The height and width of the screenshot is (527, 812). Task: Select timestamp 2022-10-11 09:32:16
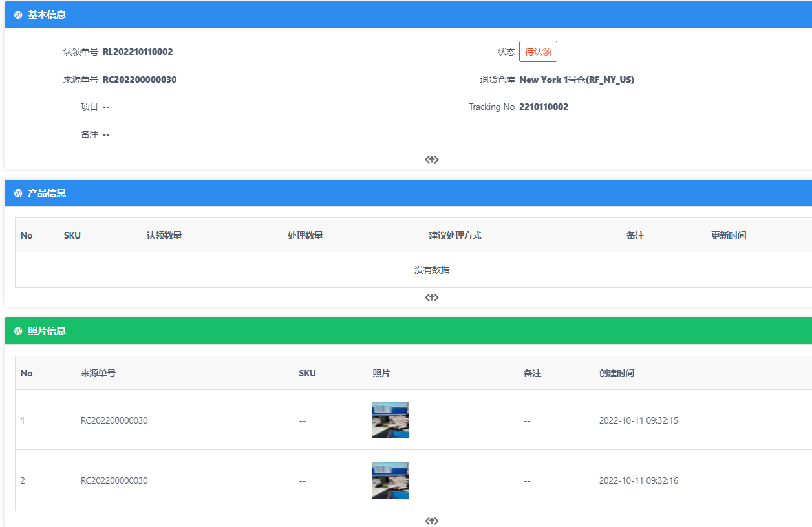click(x=639, y=480)
